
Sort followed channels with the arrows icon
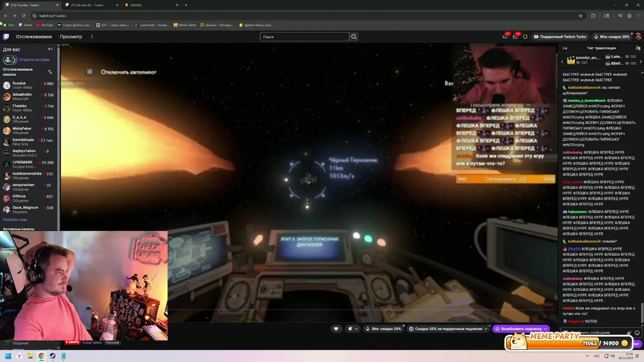pyautogui.click(x=50, y=72)
